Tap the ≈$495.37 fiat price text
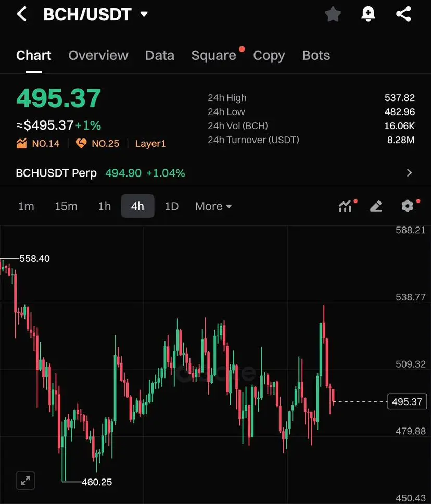The height and width of the screenshot is (504, 431). point(45,125)
